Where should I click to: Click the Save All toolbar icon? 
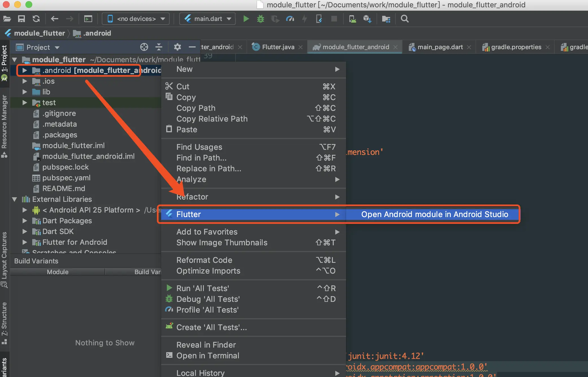(21, 19)
